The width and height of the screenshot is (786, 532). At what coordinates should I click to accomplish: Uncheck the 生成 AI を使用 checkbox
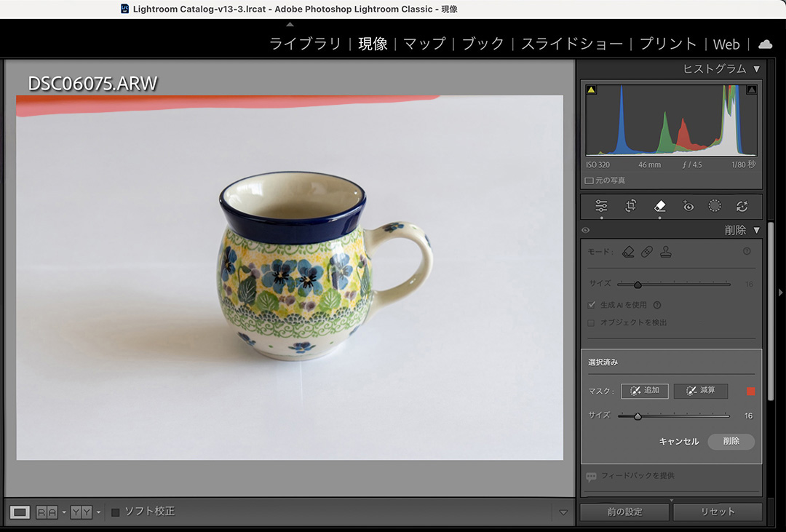click(x=592, y=305)
